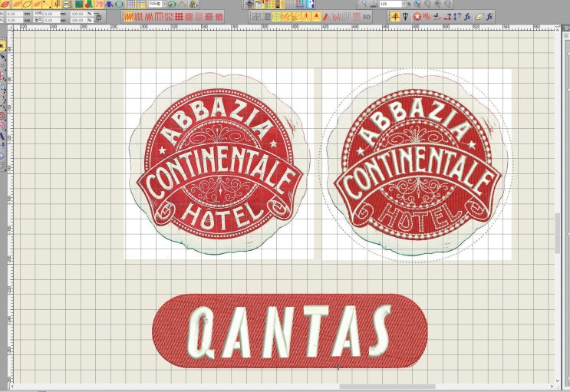
Task: Click the yellow outlined leaf shape icon
Action: coord(28,5)
